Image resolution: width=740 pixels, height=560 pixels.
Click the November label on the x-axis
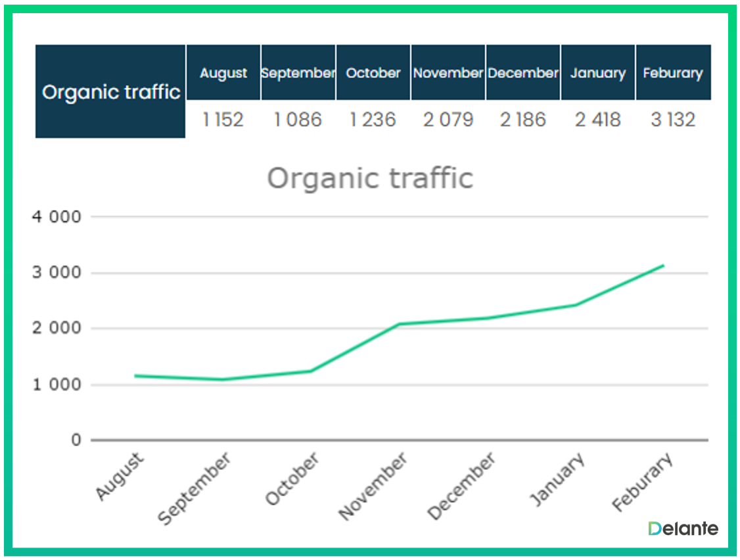(x=373, y=487)
